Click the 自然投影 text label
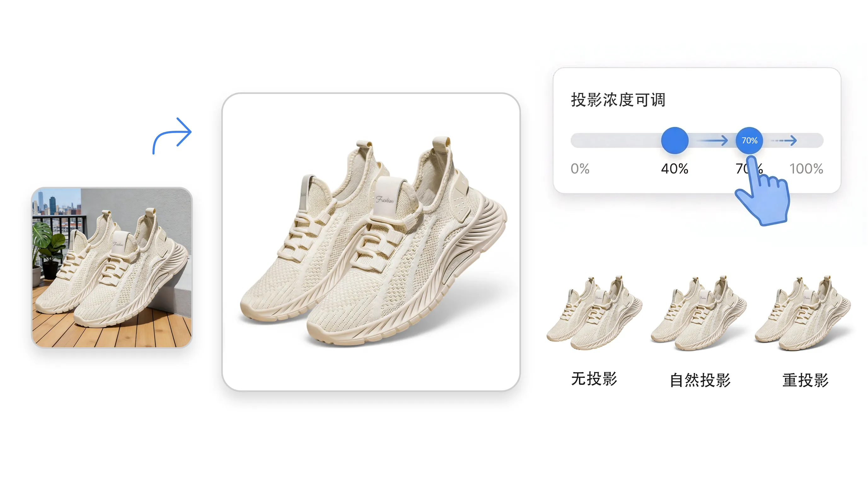This screenshot has height=484, width=868. pyautogui.click(x=700, y=380)
